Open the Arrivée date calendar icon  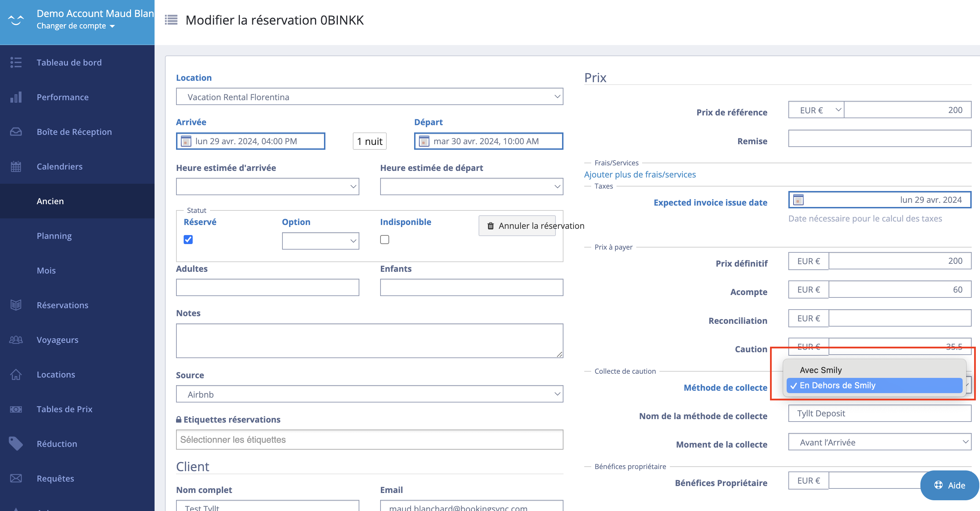pos(186,141)
